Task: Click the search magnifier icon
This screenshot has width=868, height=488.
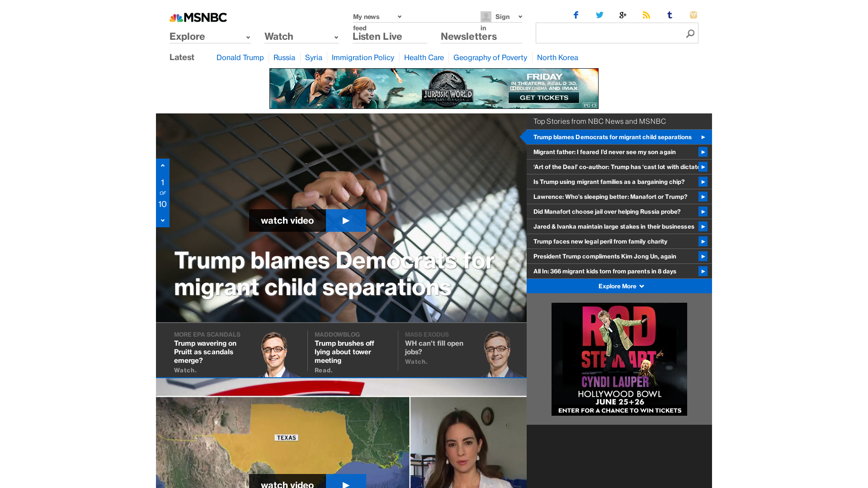Action: (690, 33)
